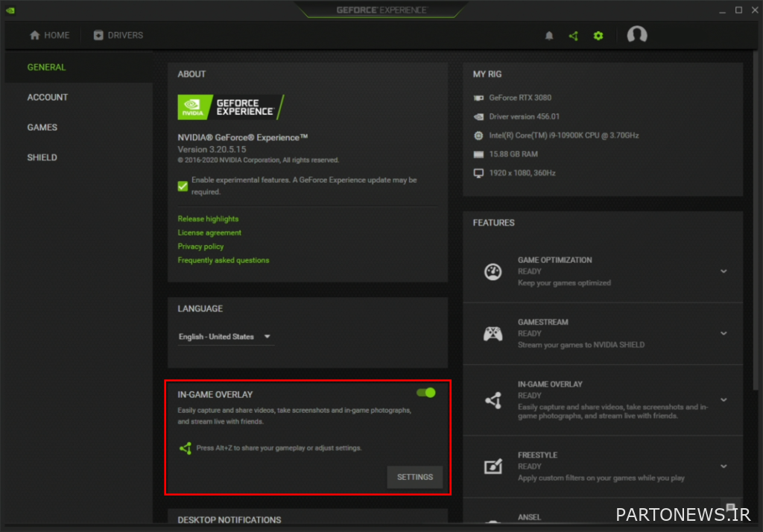This screenshot has height=532, width=763.
Task: Click the GeForce RTX 3080 graphics card icon
Action: 479,98
